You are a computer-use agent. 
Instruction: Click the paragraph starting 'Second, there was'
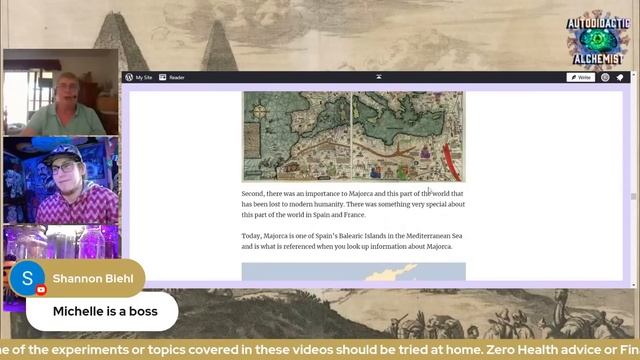coord(353,204)
